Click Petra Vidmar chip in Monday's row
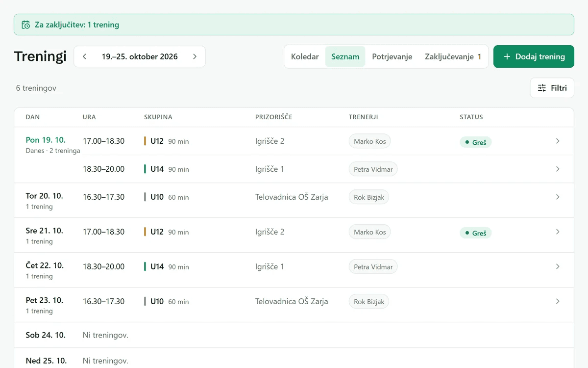588x368 pixels. 373,169
